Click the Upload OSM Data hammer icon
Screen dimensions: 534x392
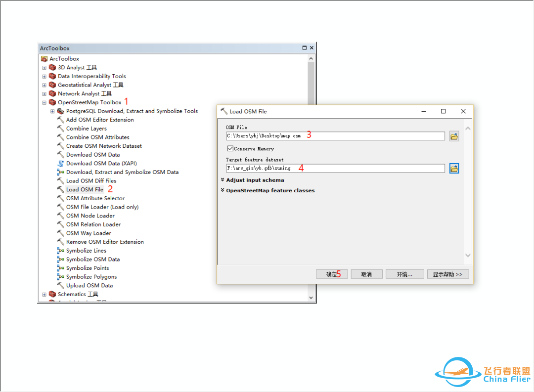(x=61, y=285)
